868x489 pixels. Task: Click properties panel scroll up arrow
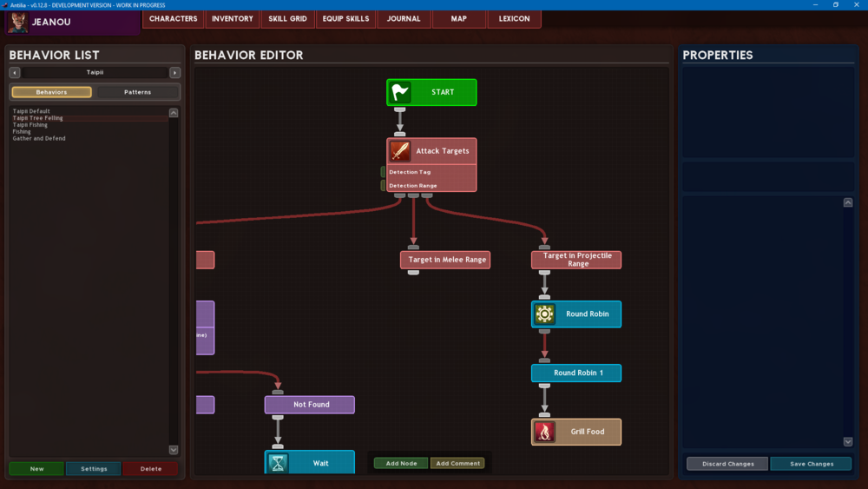click(x=848, y=202)
